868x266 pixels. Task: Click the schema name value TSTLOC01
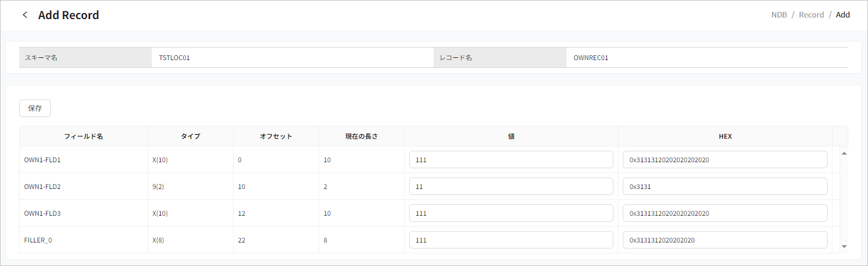tap(175, 58)
